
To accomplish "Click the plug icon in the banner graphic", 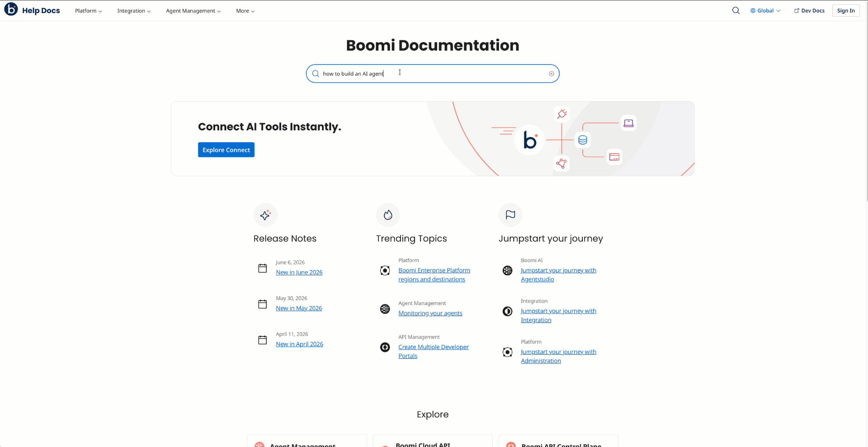I will coord(562,114).
